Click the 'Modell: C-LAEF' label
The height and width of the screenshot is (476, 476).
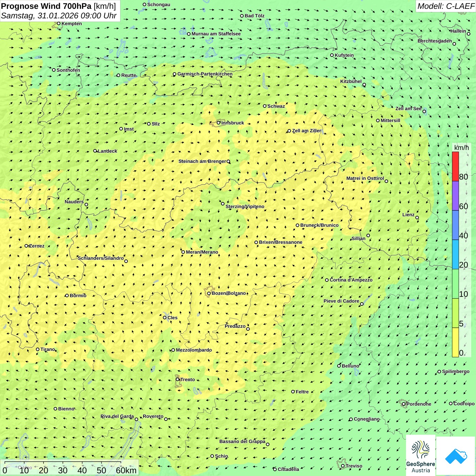coord(446,6)
